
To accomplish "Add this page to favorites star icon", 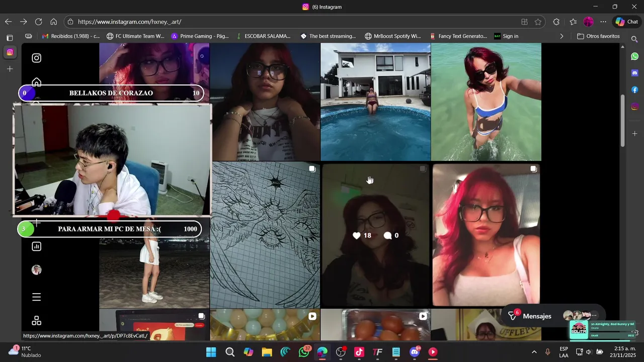I will click(x=538, y=22).
